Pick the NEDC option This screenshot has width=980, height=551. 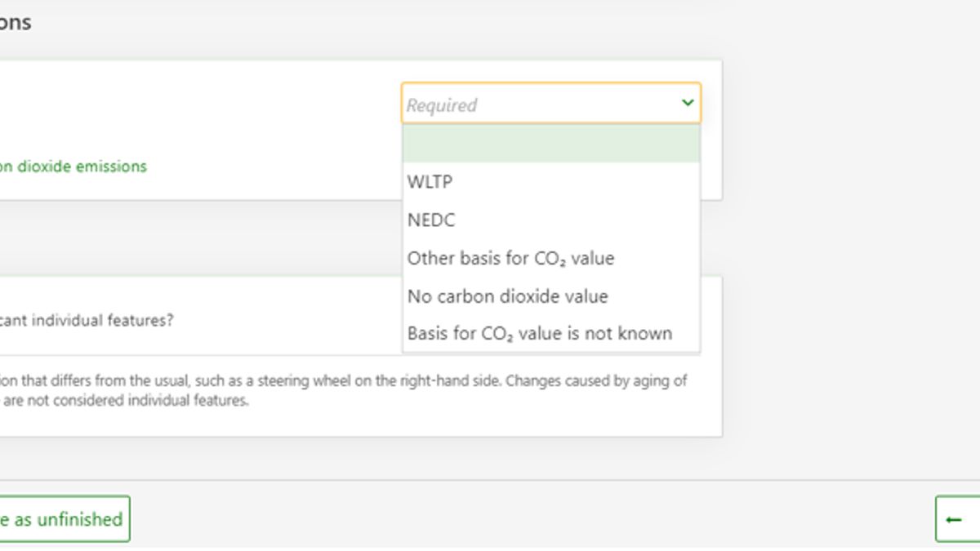431,220
